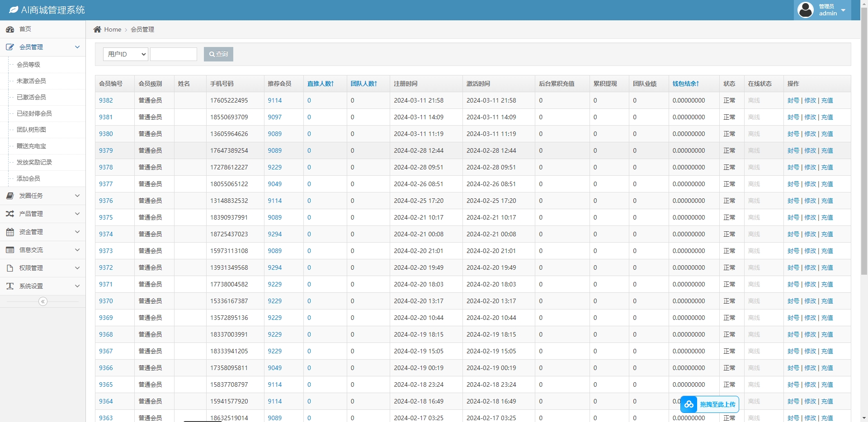
Task: Click 封号 for member 9382
Action: pyautogui.click(x=793, y=100)
